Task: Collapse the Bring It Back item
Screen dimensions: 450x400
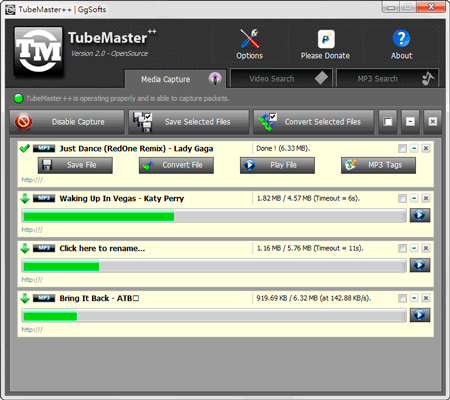Action: [414, 298]
